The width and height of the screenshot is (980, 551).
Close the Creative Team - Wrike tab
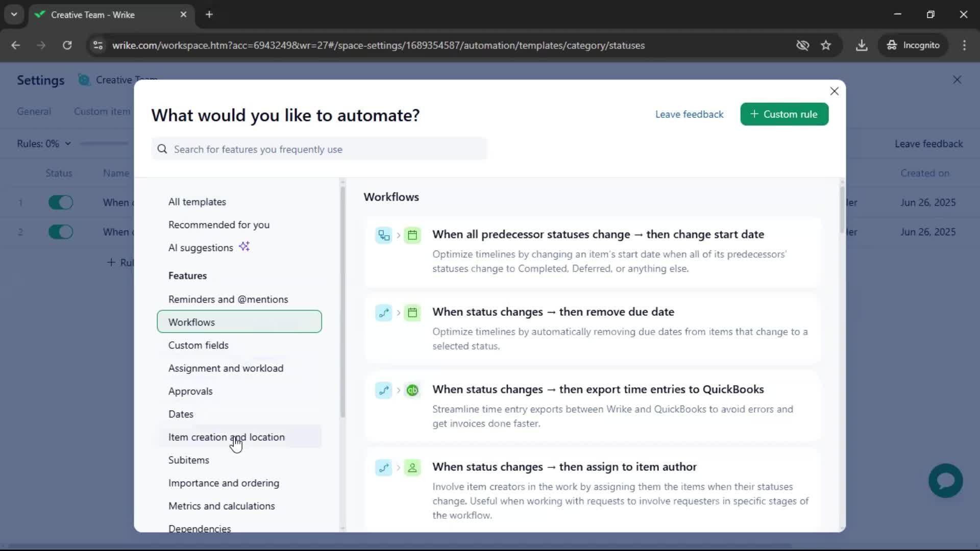(183, 14)
